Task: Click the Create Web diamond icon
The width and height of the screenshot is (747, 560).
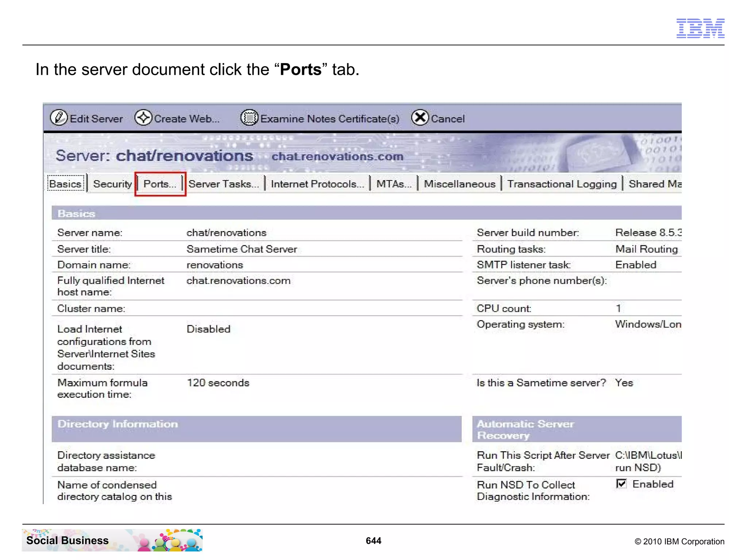Action: coord(143,118)
